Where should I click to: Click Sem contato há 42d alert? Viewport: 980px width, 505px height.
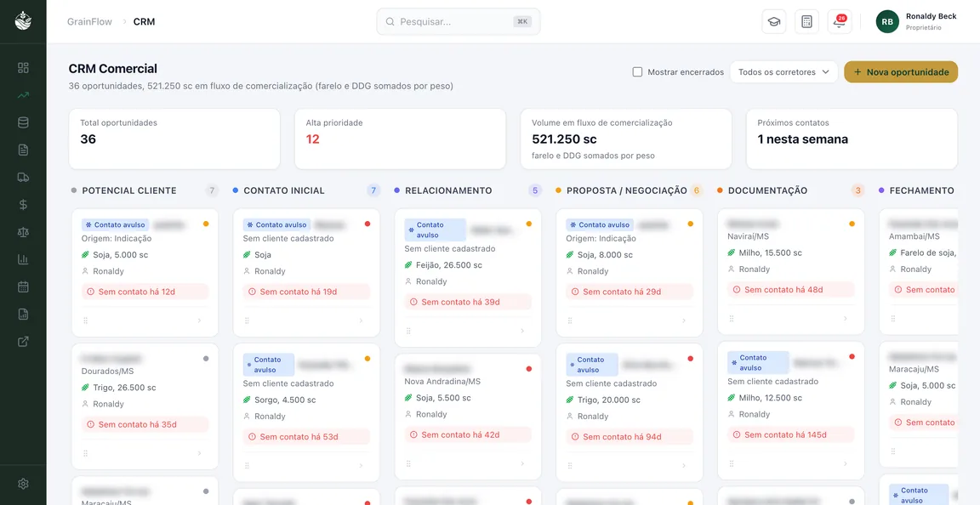(468, 435)
